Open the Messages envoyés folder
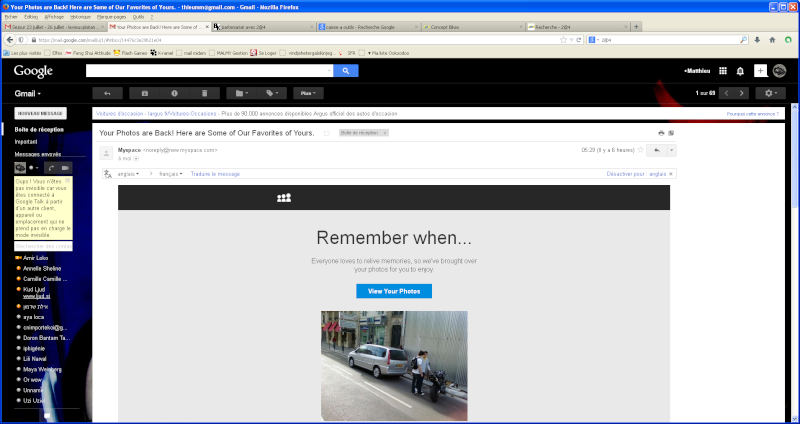The image size is (800, 424). (x=38, y=154)
